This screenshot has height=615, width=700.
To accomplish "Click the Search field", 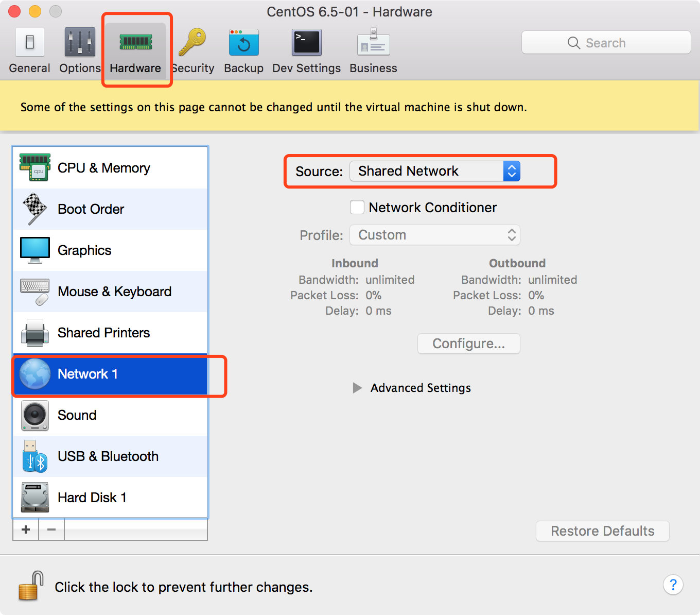I will tap(606, 43).
